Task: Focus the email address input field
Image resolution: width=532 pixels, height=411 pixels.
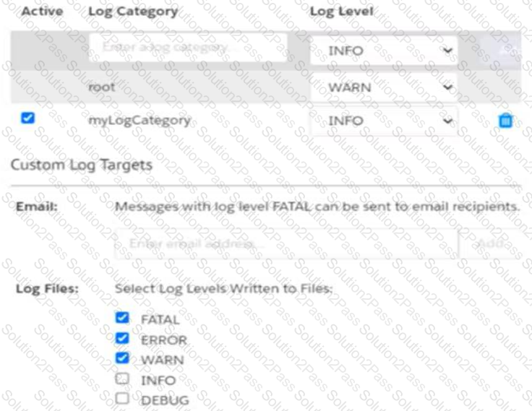Action: 287,243
